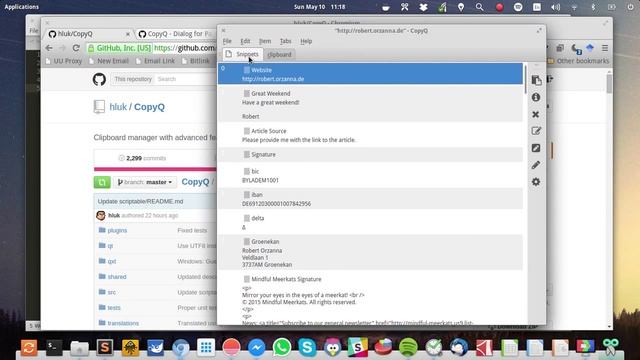This screenshot has height=360, width=640.
Task: Open Chromium from the dock
Action: coord(180,348)
